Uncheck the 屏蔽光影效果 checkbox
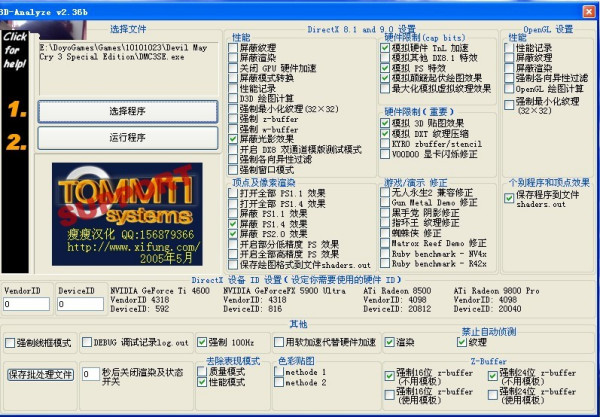 233,139
